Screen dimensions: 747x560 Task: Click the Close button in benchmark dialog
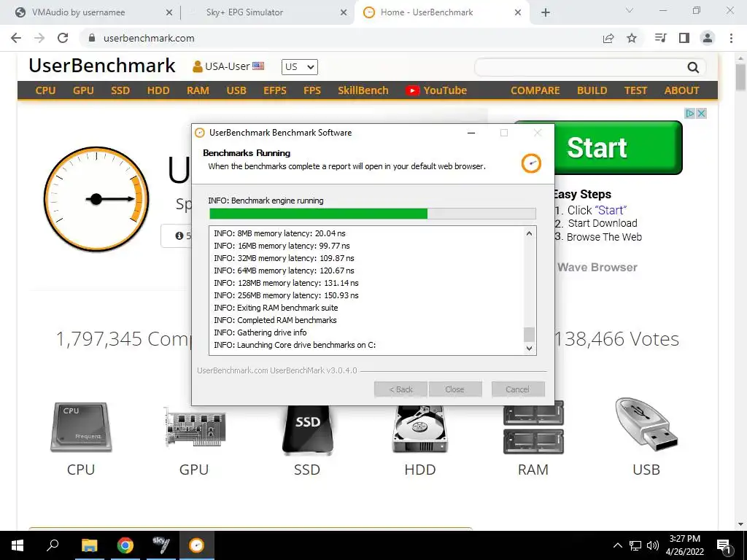click(455, 389)
